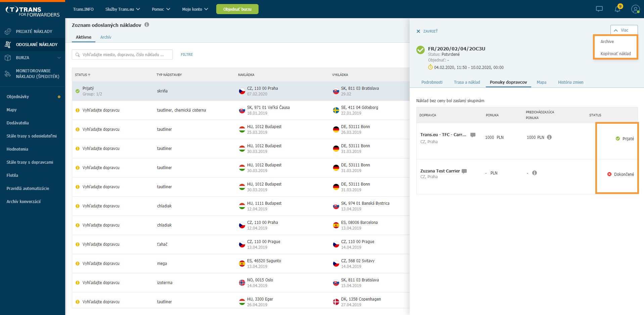
Task: Click the Czech flag of Praha loading row
Action: pos(242,91)
